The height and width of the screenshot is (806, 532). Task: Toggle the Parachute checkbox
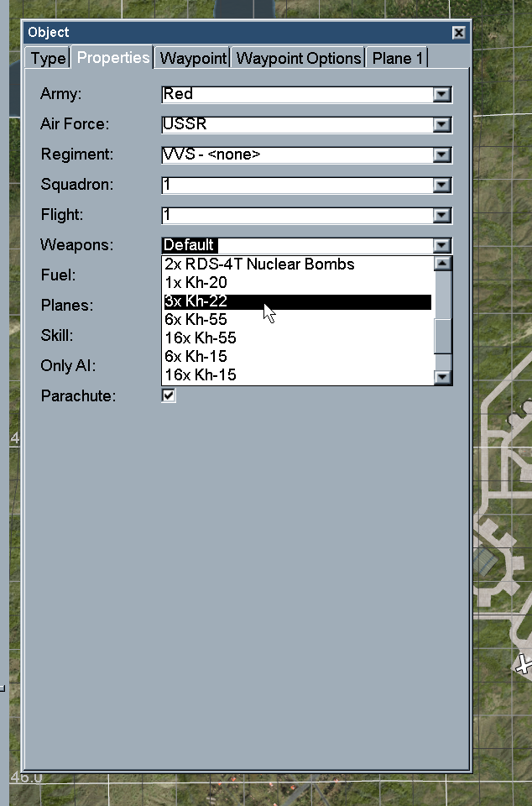click(x=169, y=395)
